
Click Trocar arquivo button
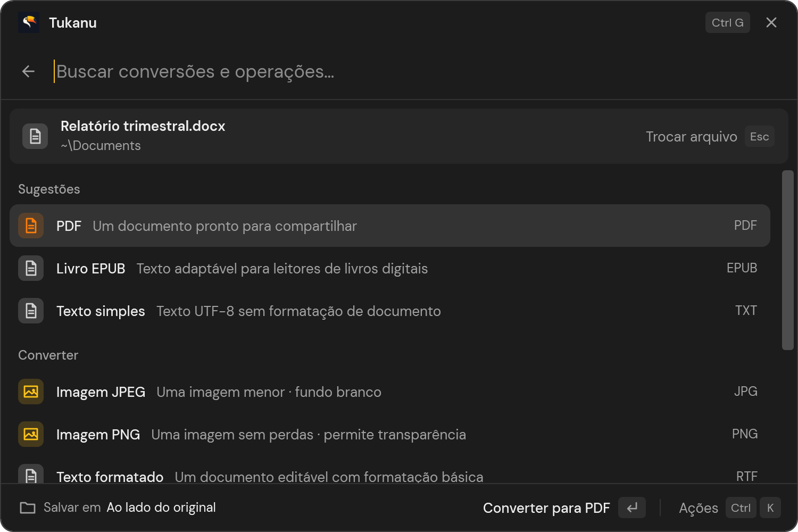pyautogui.click(x=710, y=136)
